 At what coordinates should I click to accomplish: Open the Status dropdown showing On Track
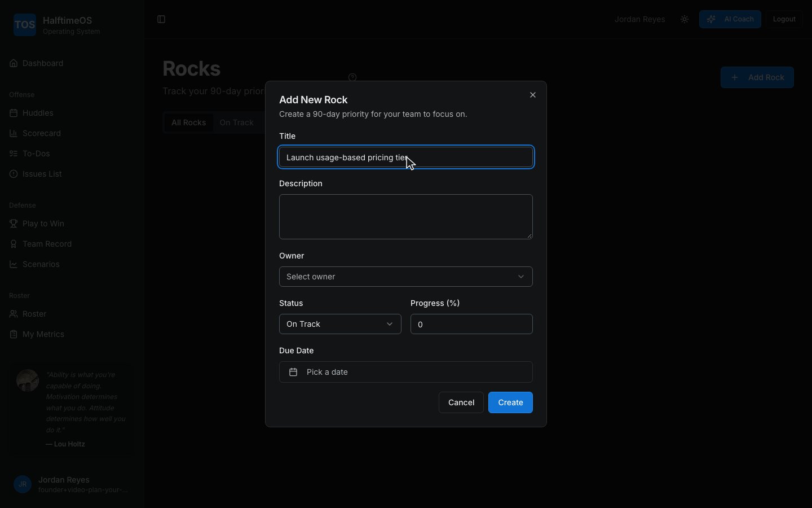pos(340,324)
